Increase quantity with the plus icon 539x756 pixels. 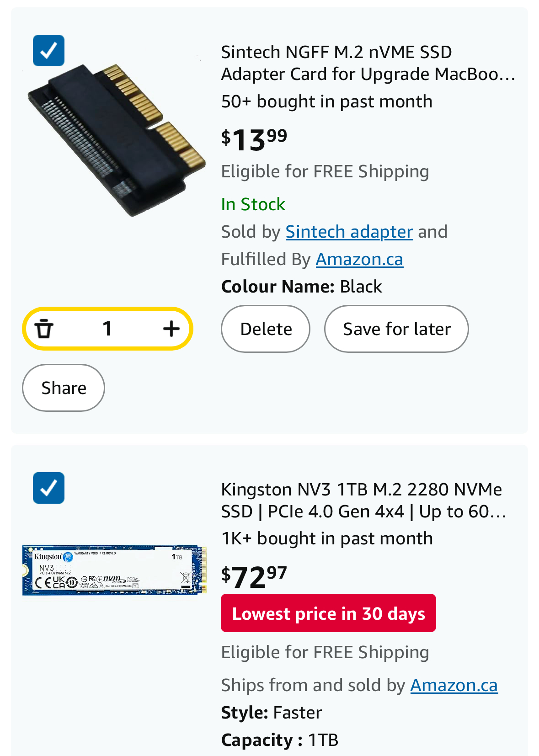(171, 329)
